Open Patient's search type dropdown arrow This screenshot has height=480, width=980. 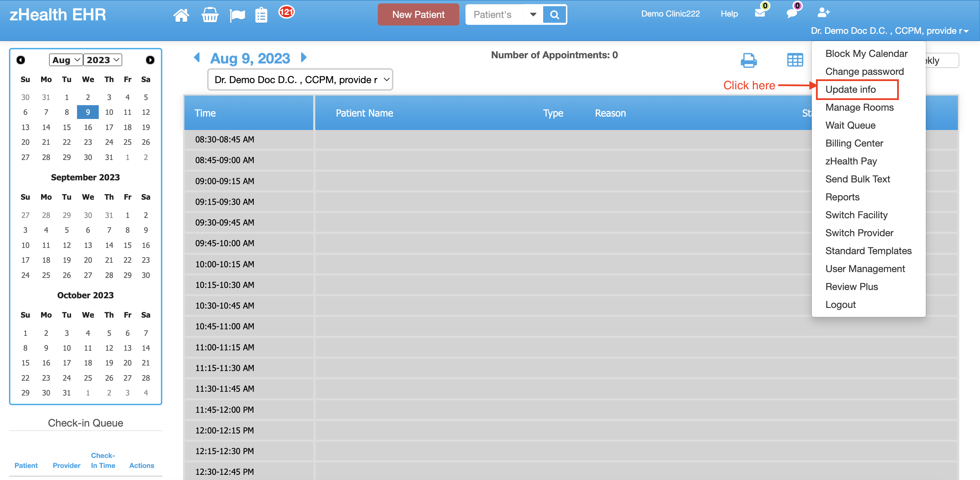[533, 14]
